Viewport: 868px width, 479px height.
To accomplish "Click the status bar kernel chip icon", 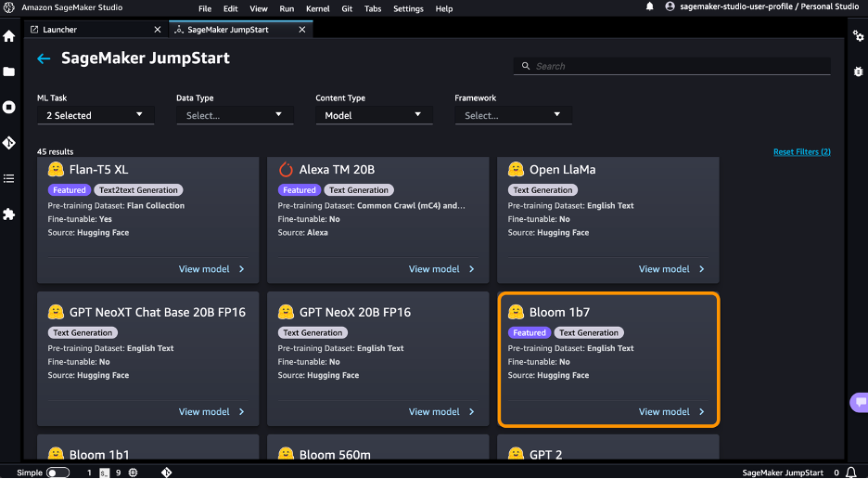I will click(x=133, y=473).
